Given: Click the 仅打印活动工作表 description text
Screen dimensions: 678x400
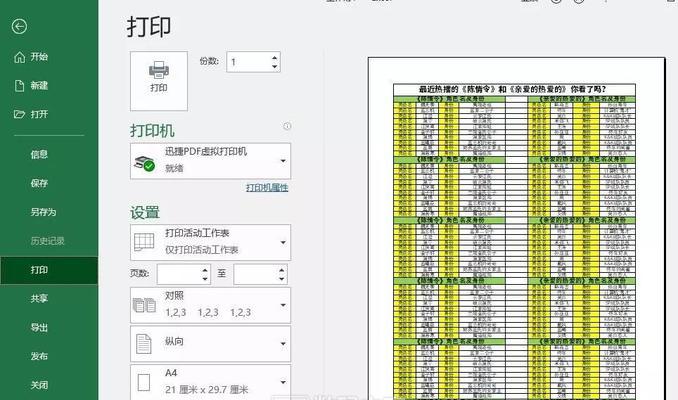Looking at the screenshot, I should 201,250.
